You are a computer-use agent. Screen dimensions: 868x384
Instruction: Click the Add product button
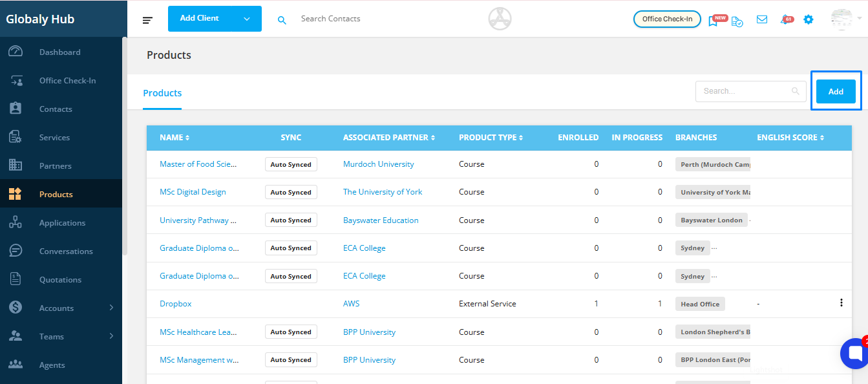[836, 91]
